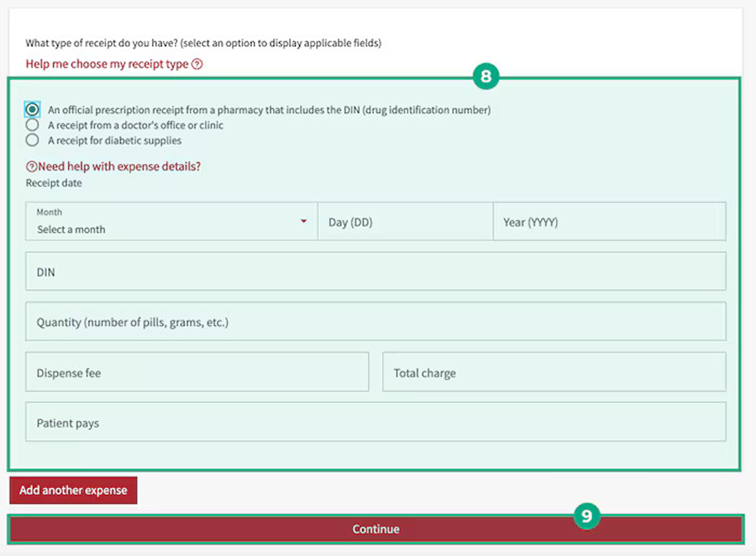Click the Dispense fee field
This screenshot has width=756, height=556.
[x=197, y=372]
